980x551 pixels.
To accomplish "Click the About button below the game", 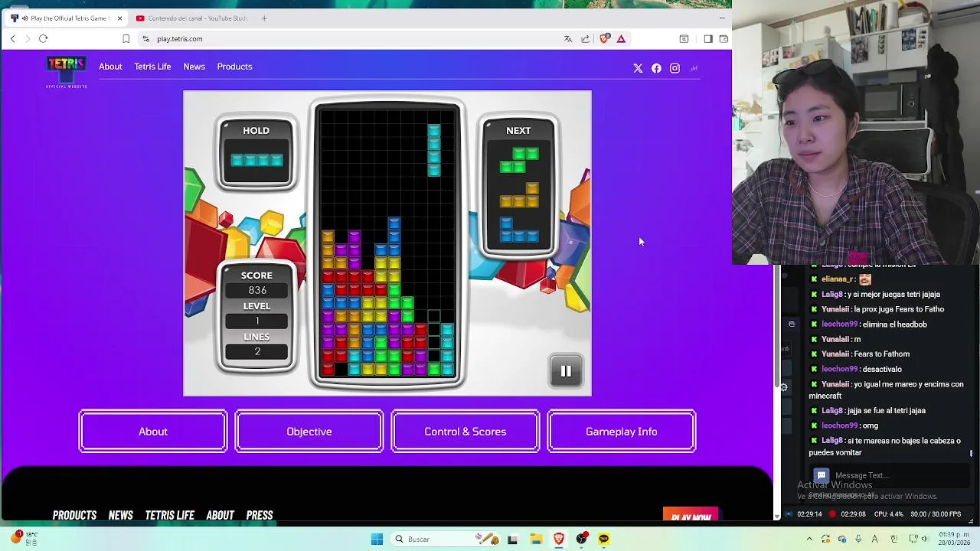I will click(x=153, y=432).
